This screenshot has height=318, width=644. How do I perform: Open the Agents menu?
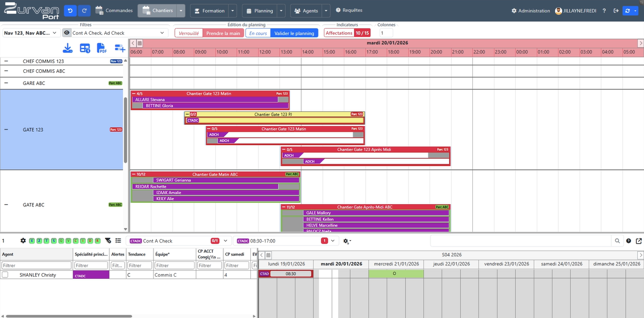[306, 10]
